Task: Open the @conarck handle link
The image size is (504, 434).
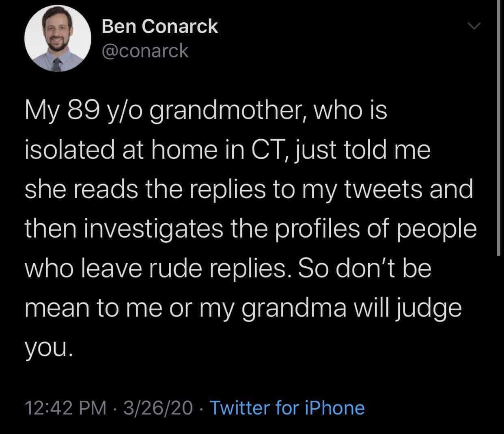Action: click(145, 51)
